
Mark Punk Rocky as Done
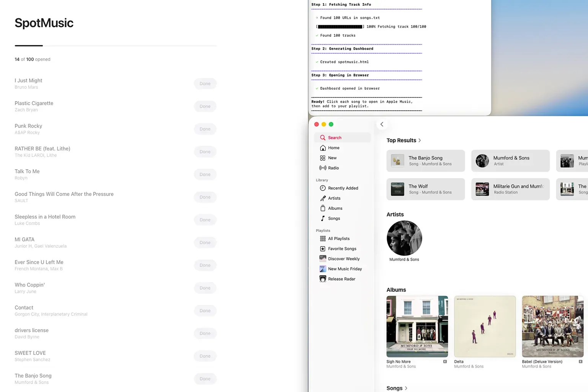(x=205, y=129)
